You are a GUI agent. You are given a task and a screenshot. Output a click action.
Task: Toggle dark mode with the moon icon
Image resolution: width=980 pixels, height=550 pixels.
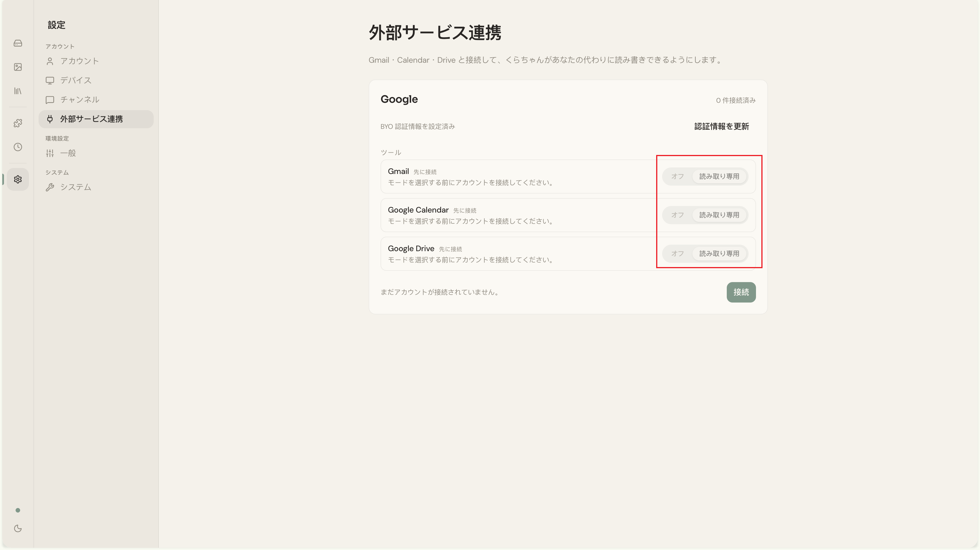click(x=18, y=528)
